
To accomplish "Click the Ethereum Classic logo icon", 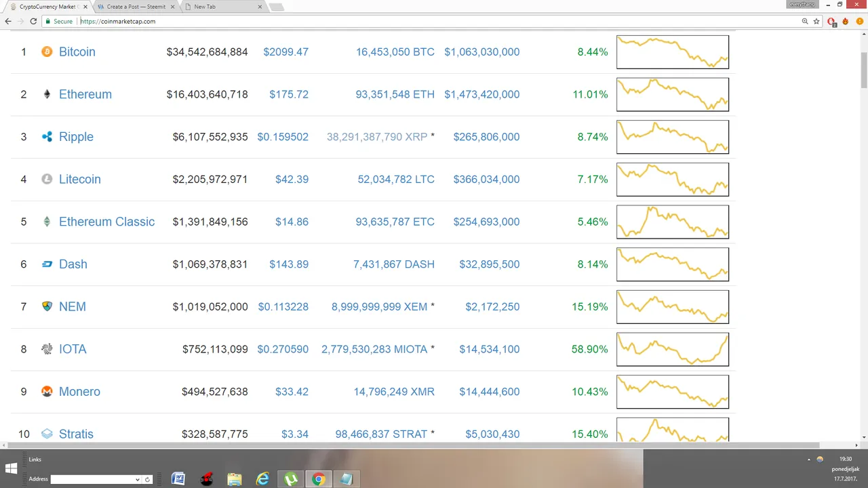I will tap(47, 222).
